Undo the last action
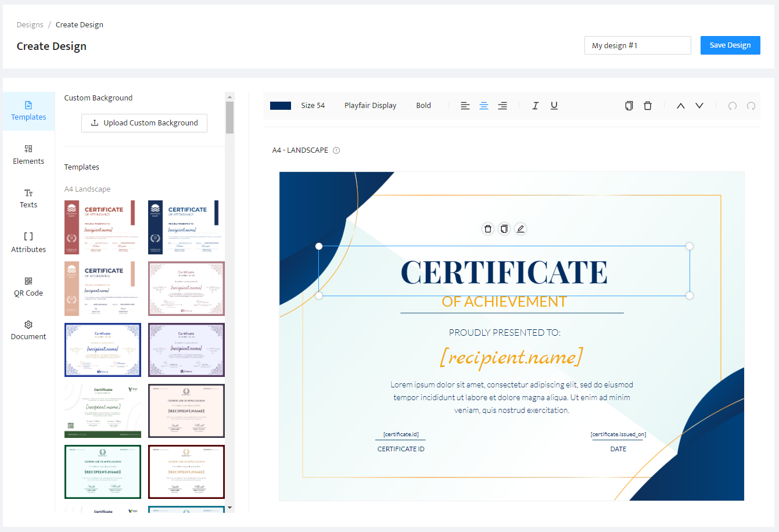This screenshot has height=532, width=779. [x=733, y=106]
